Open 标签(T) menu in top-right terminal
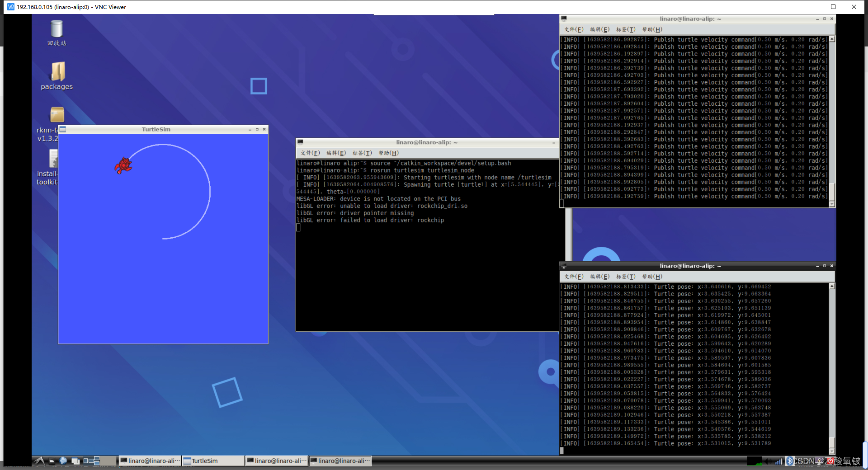 [x=626, y=29]
